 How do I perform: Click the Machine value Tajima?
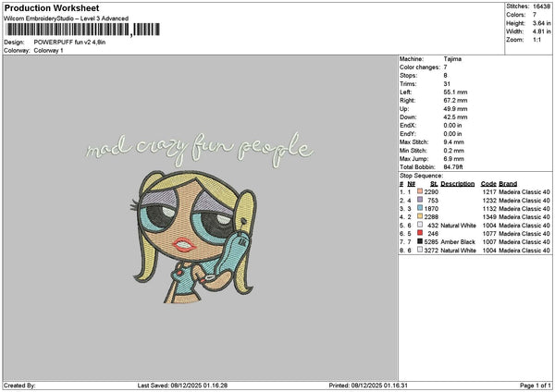pos(452,59)
